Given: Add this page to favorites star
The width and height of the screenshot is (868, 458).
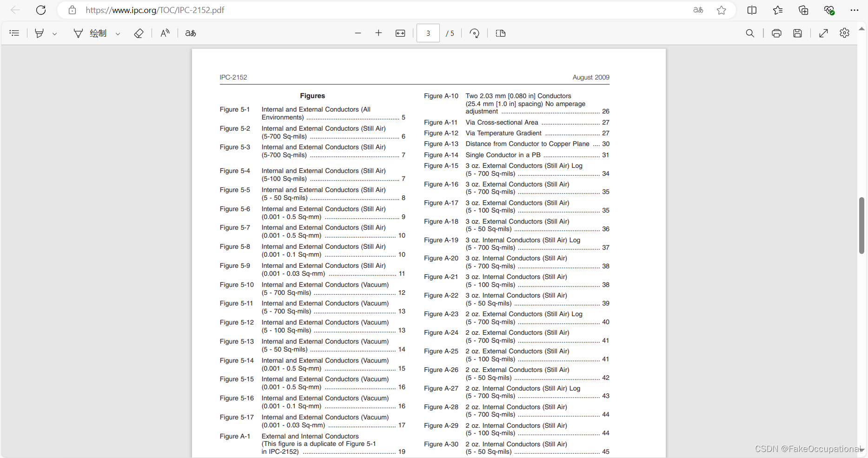Looking at the screenshot, I should click(721, 10).
